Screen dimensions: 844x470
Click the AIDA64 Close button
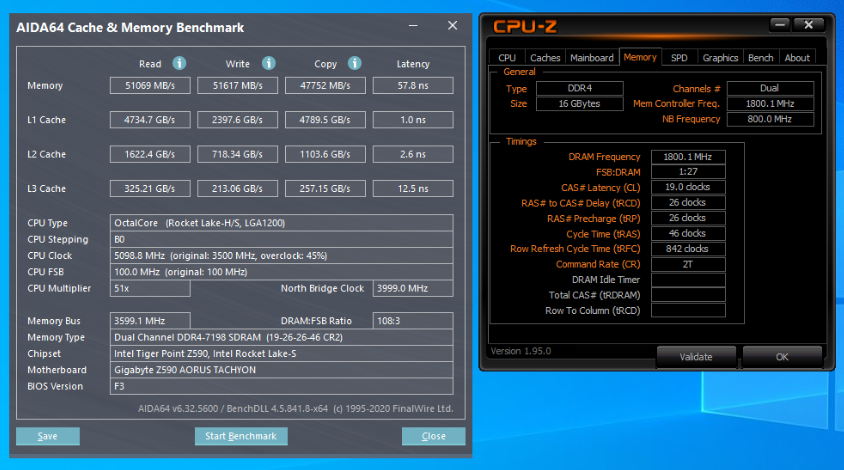[x=433, y=436]
